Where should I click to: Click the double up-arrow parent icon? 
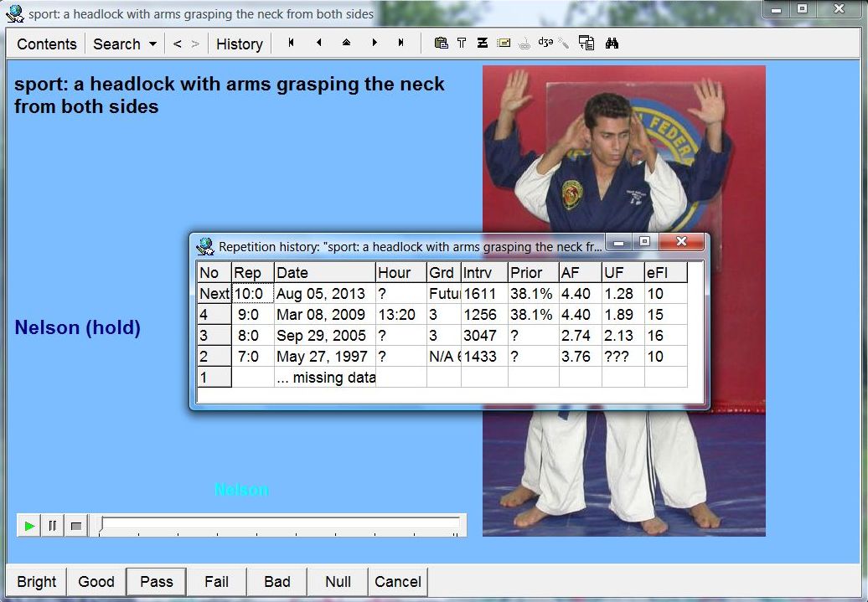click(346, 43)
